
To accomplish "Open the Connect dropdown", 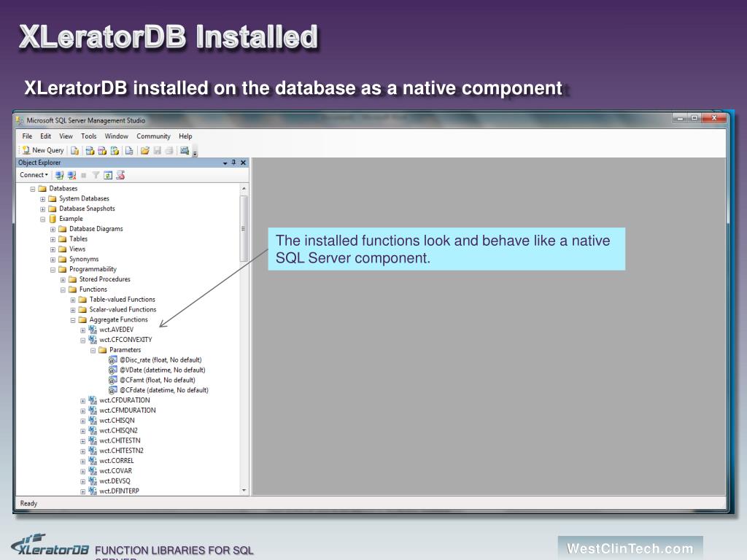I will pyautogui.click(x=34, y=175).
